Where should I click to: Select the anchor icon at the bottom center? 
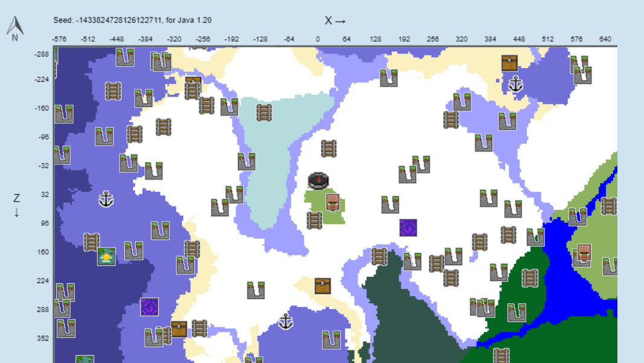point(286,322)
